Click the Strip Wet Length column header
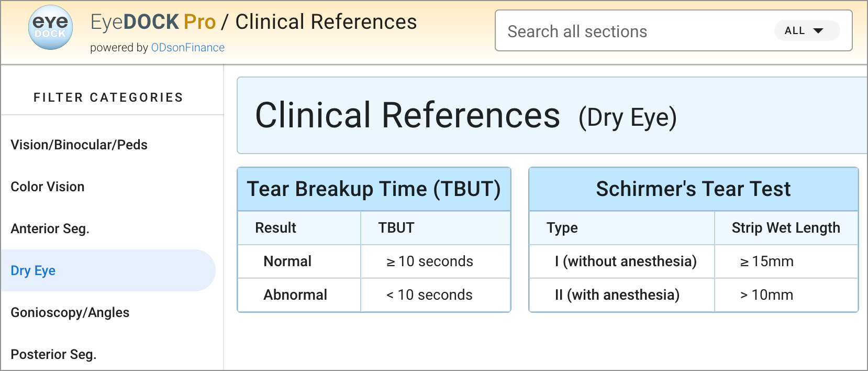The height and width of the screenshot is (371, 868). pos(786,228)
